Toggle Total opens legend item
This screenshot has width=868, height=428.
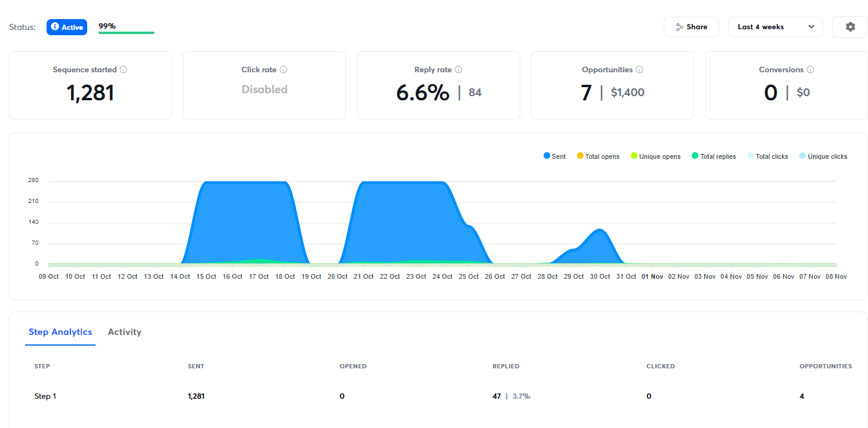coord(598,156)
